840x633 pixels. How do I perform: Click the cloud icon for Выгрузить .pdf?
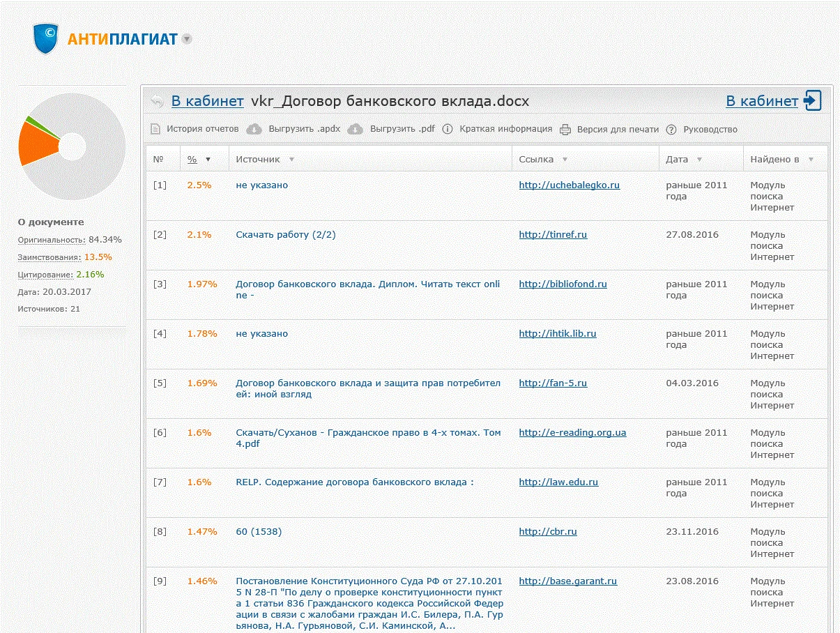pyautogui.click(x=356, y=129)
